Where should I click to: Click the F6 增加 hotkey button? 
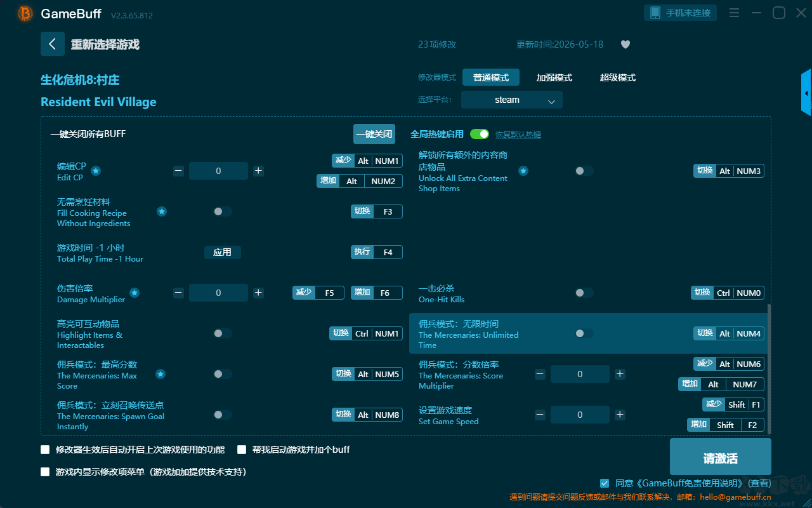click(377, 293)
